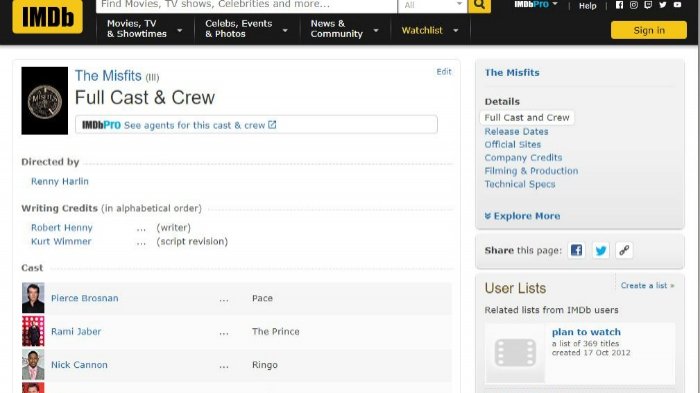Image resolution: width=700 pixels, height=393 pixels.
Task: Open IMDb Facebook page icon in header
Action: coord(619,5)
